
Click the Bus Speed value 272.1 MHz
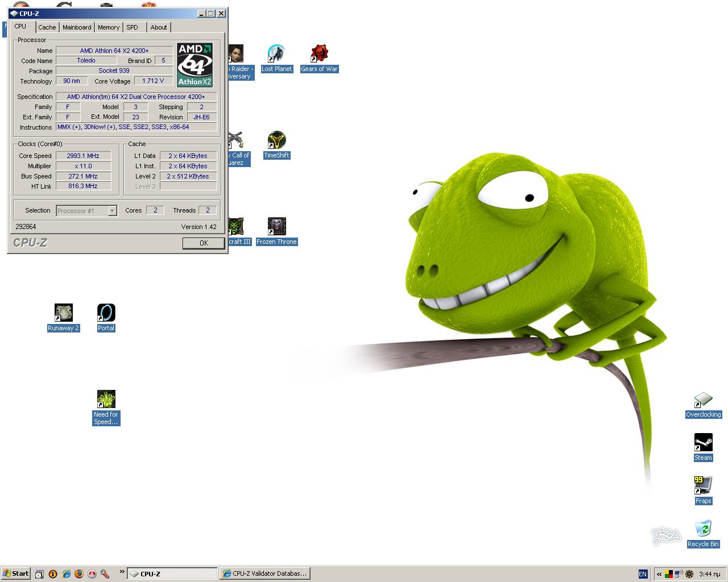point(83,176)
